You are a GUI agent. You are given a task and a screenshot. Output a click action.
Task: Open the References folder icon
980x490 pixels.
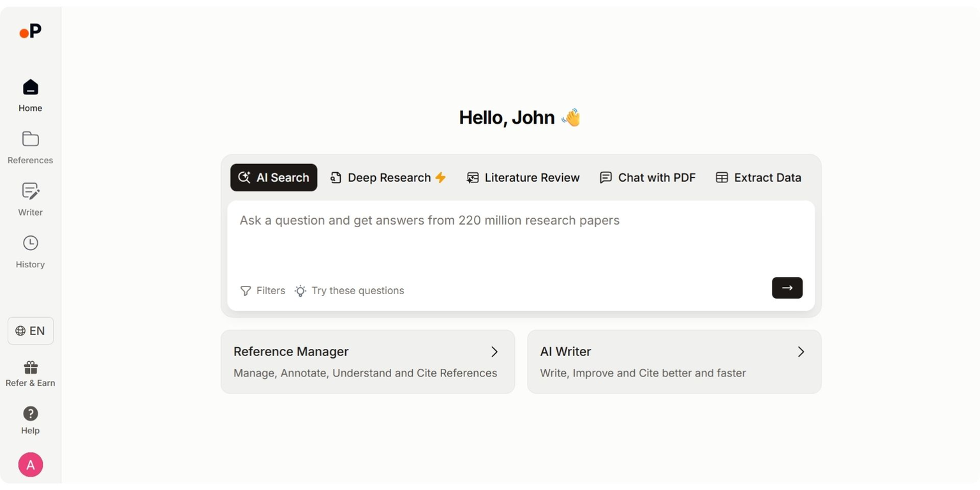30,139
